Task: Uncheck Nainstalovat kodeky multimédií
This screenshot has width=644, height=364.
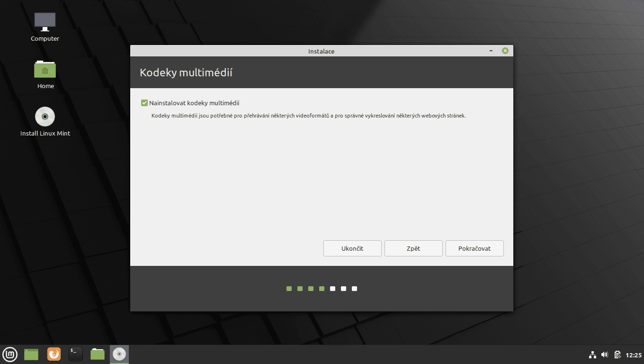Action: pyautogui.click(x=144, y=102)
